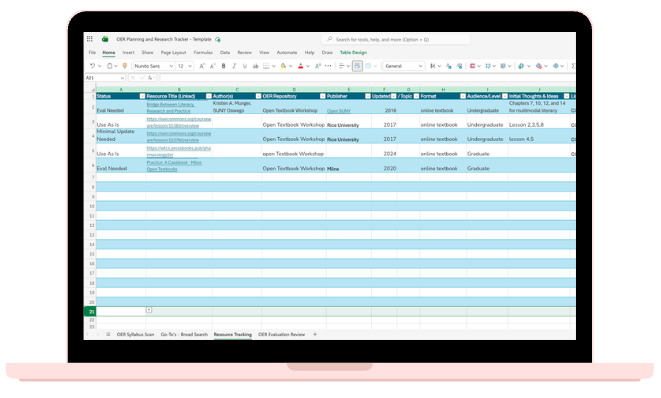Apply yellow fill color bucket
This screenshot has width=661, height=398.
[283, 66]
